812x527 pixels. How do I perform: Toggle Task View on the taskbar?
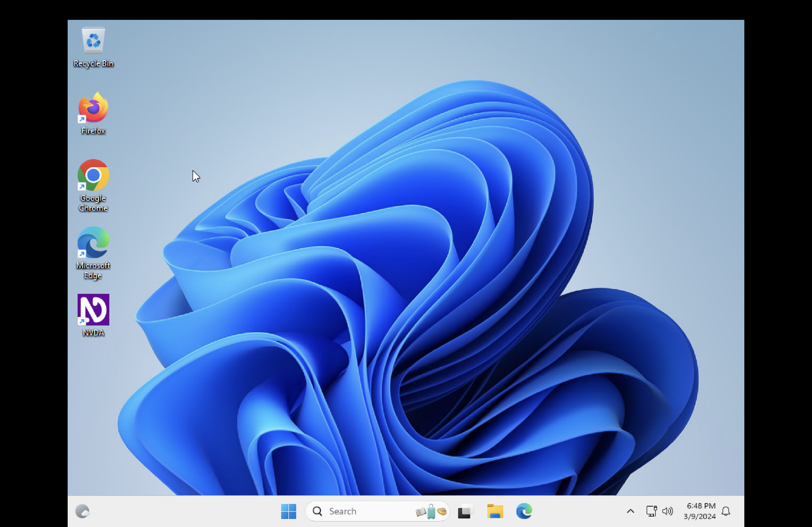(x=466, y=511)
